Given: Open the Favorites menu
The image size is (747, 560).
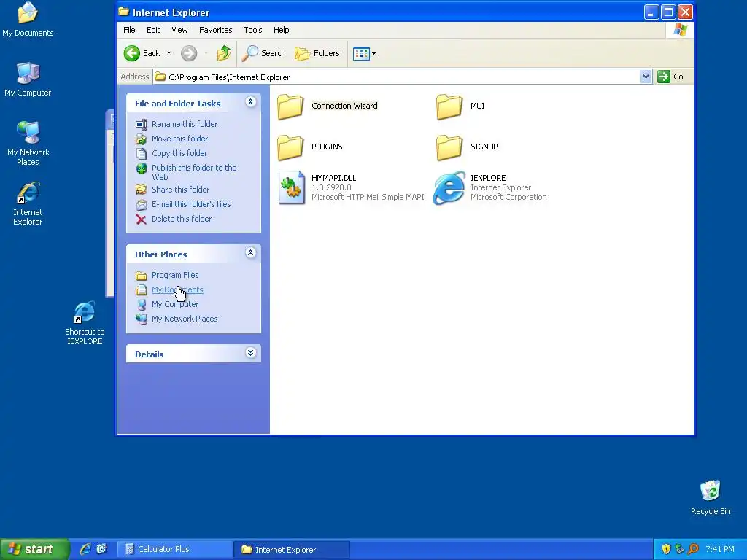Looking at the screenshot, I should coord(215,30).
